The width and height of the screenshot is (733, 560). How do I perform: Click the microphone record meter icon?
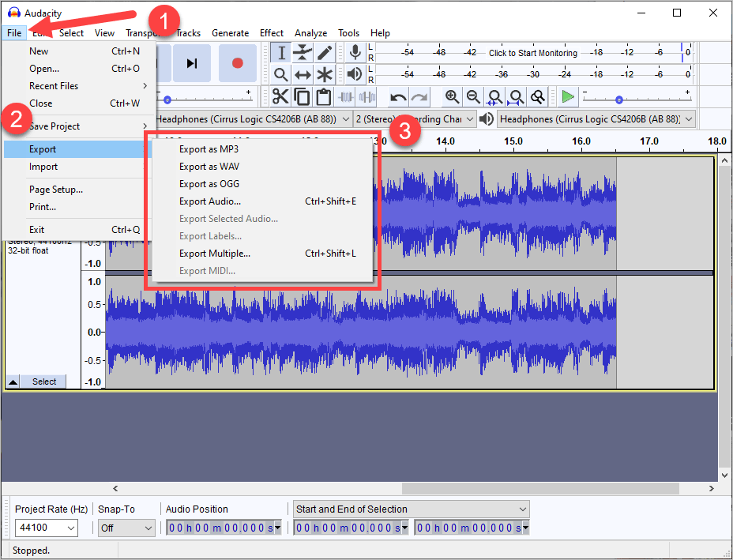355,52
